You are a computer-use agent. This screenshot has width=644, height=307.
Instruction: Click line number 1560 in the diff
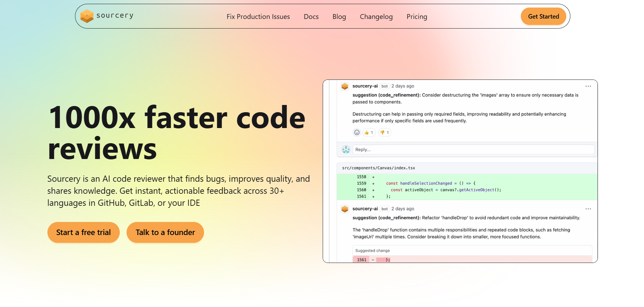tap(362, 190)
